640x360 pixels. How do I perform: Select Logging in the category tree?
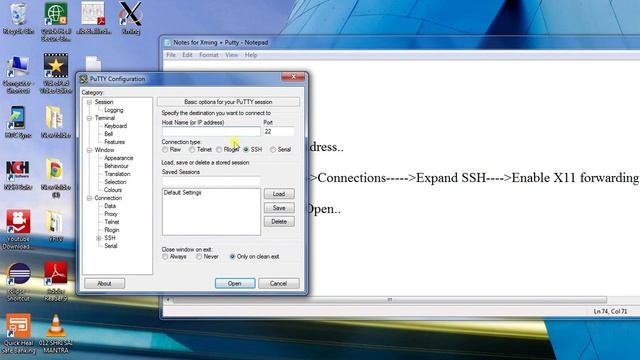[x=113, y=110]
